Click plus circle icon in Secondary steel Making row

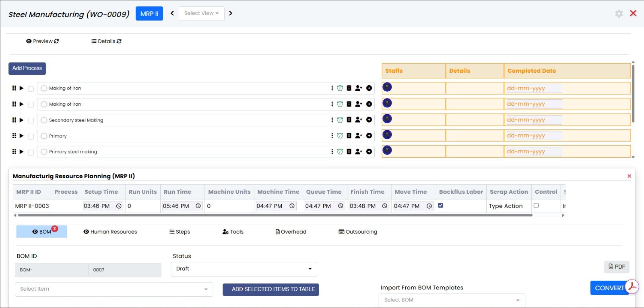tap(369, 120)
